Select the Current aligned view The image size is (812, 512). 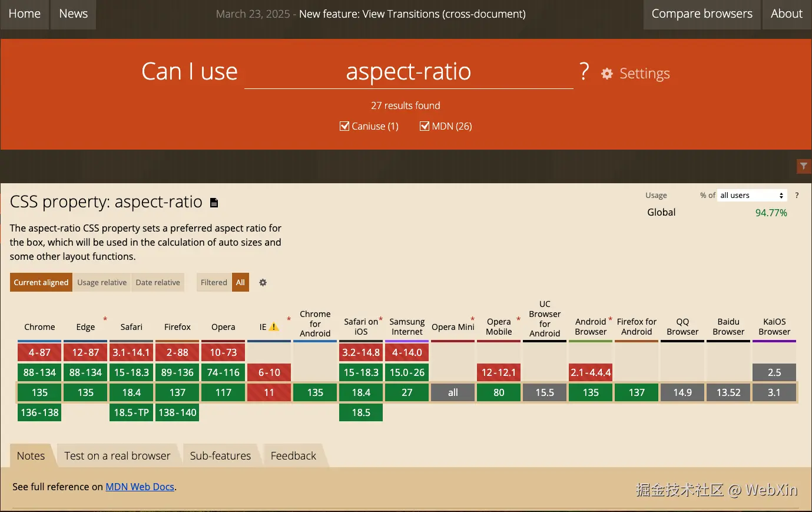click(x=41, y=282)
